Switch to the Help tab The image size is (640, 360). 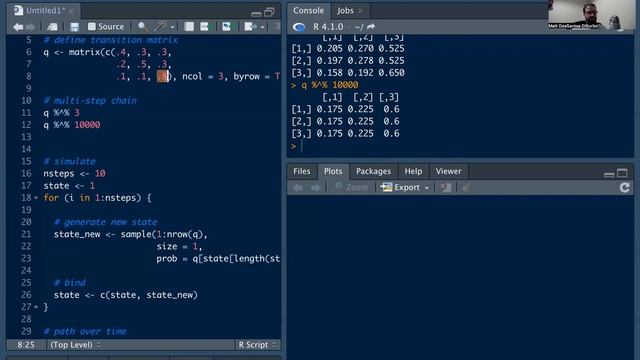(x=413, y=171)
